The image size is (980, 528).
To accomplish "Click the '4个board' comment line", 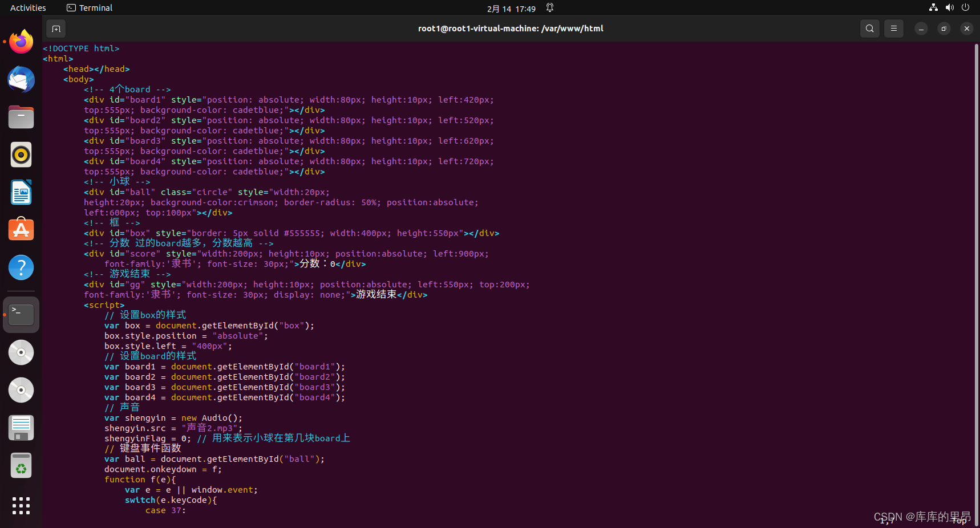I will pyautogui.click(x=127, y=90).
